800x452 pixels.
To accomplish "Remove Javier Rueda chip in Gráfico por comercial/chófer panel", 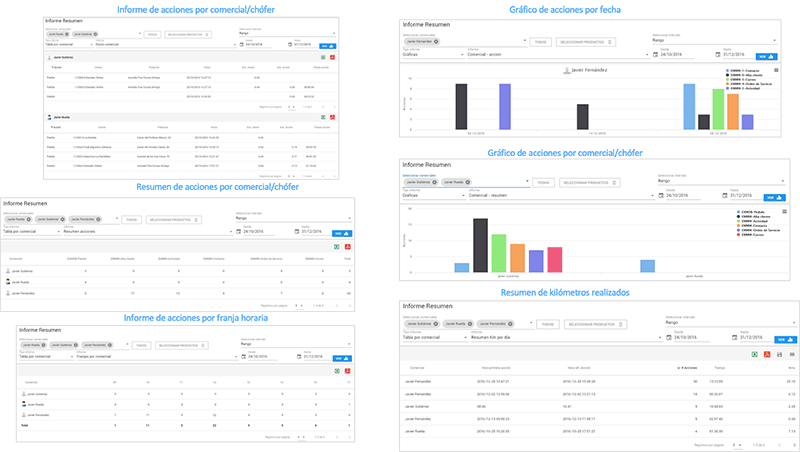I will pos(467,182).
